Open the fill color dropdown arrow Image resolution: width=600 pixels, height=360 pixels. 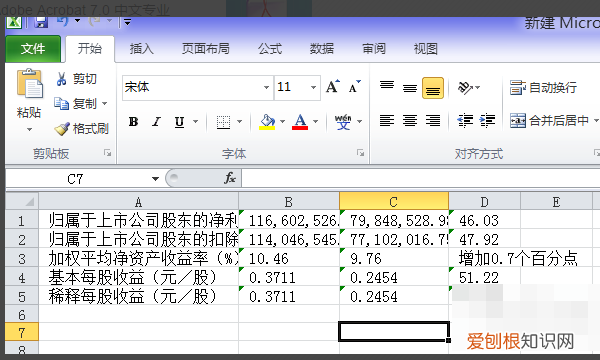[x=283, y=122]
